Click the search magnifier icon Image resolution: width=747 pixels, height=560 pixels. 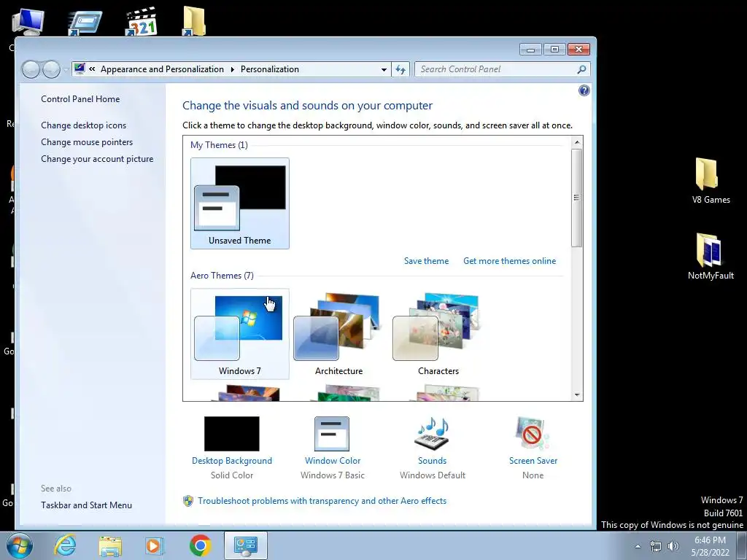coord(581,69)
